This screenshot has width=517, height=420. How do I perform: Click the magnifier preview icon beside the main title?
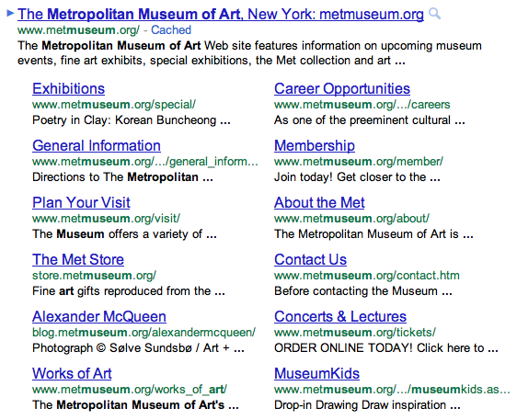(434, 14)
